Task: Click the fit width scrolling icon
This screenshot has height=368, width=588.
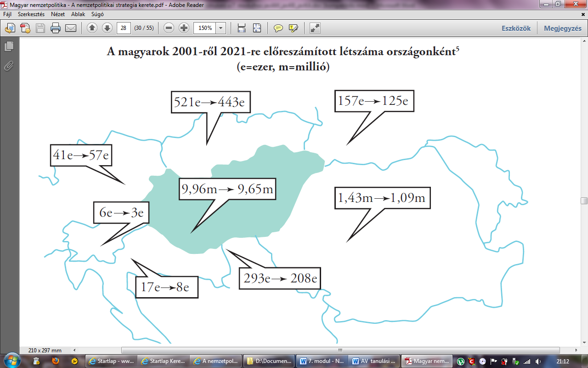Action: click(242, 28)
